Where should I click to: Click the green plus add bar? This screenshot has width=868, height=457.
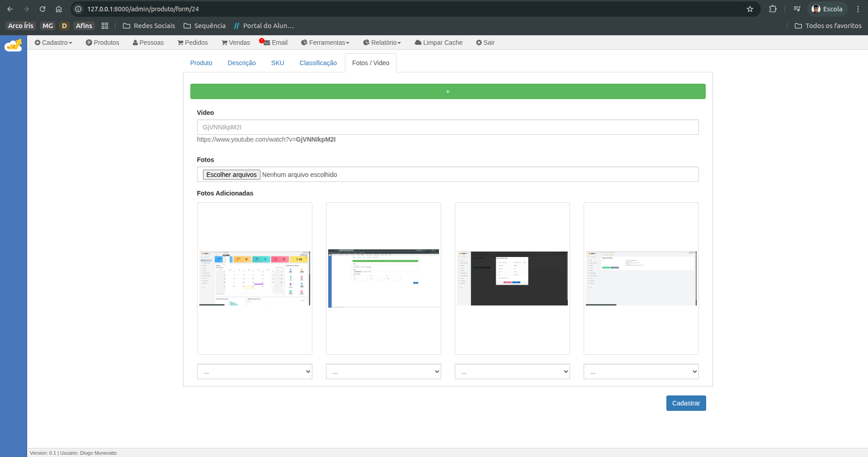click(x=448, y=91)
